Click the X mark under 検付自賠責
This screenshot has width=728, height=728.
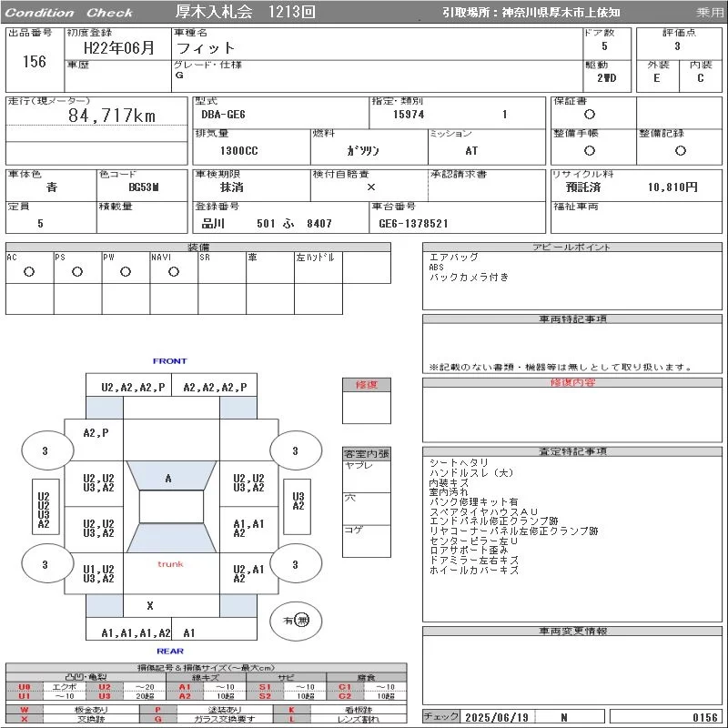371,187
